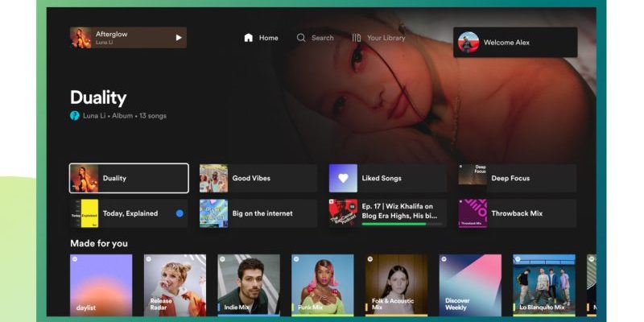Open the Lo Blanquito Mix card
The image size is (644, 322).
pos(544,285)
